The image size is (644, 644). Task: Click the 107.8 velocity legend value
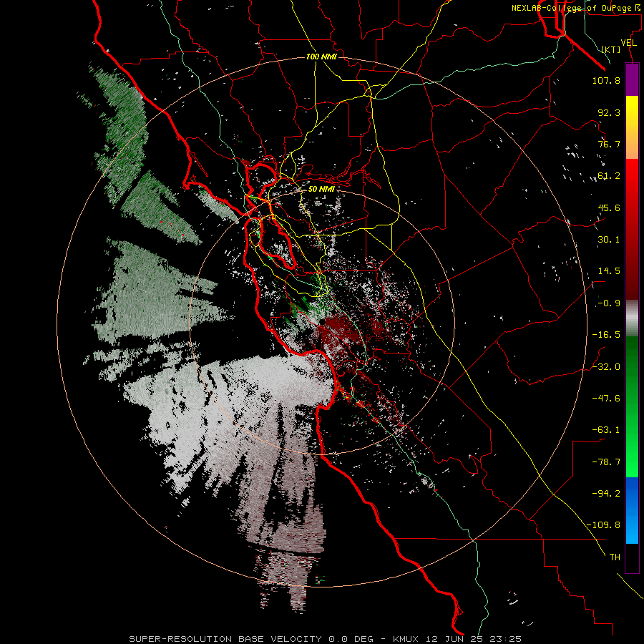pos(606,80)
